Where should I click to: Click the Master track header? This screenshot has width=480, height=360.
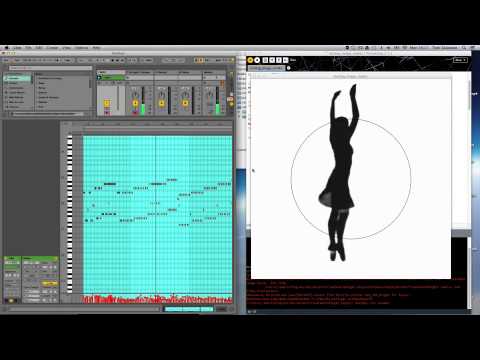click(x=213, y=72)
